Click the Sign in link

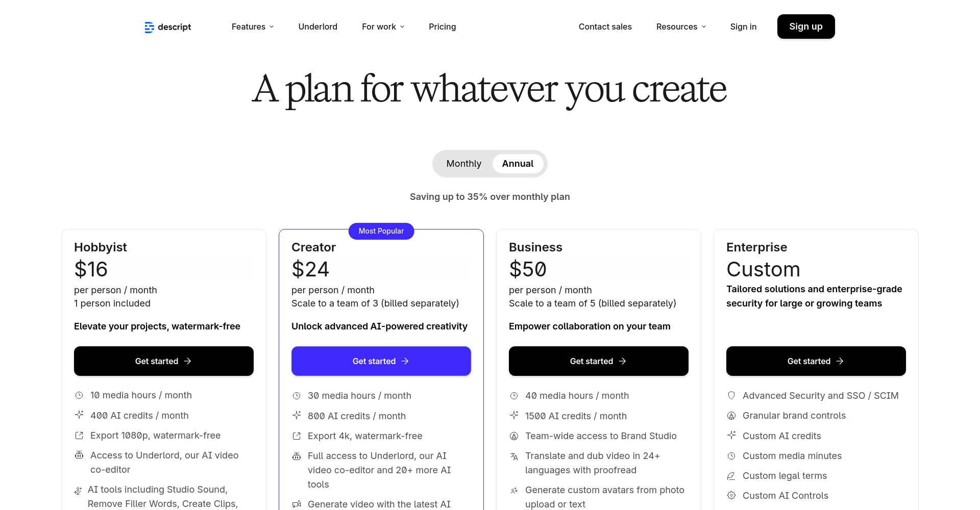[743, 27]
